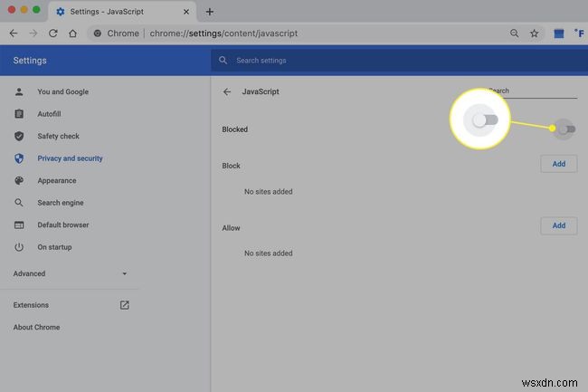Click the shield check icon beside Safety check
The width and height of the screenshot is (588, 392).
click(19, 136)
